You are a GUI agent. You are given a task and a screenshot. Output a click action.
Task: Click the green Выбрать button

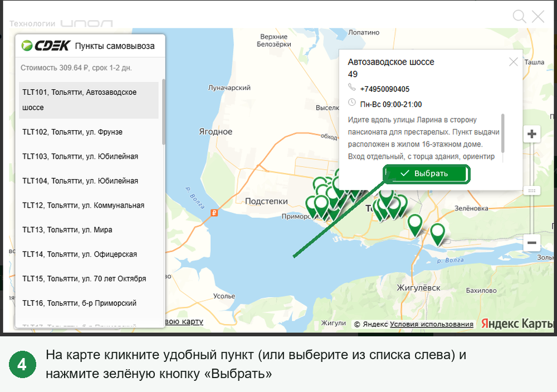click(426, 174)
